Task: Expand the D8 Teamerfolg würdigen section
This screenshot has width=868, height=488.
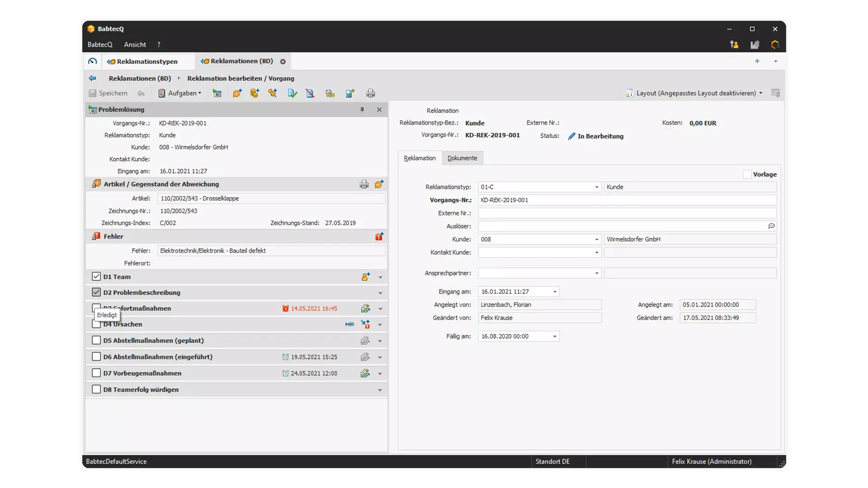Action: tap(380, 389)
